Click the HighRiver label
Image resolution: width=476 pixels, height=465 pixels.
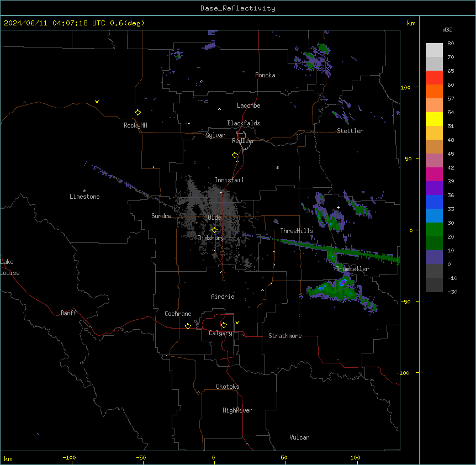point(237,410)
